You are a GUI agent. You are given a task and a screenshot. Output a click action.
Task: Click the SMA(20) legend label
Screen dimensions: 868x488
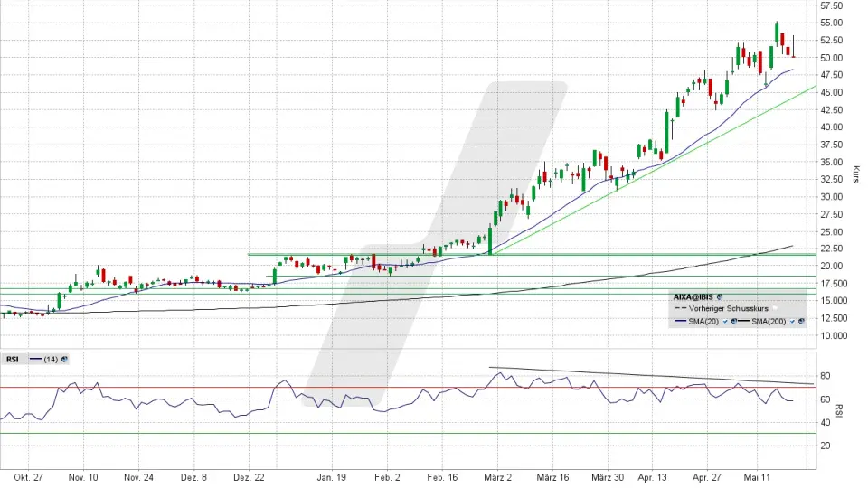click(703, 322)
